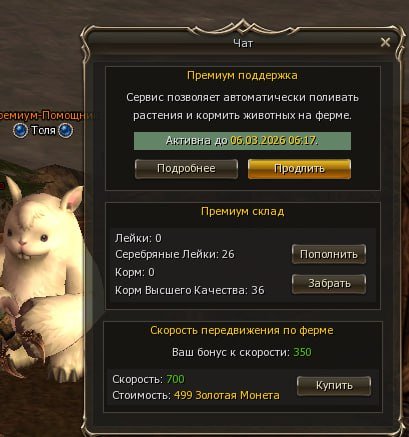
Task: Click the Чат title bar
Action: pos(243,43)
